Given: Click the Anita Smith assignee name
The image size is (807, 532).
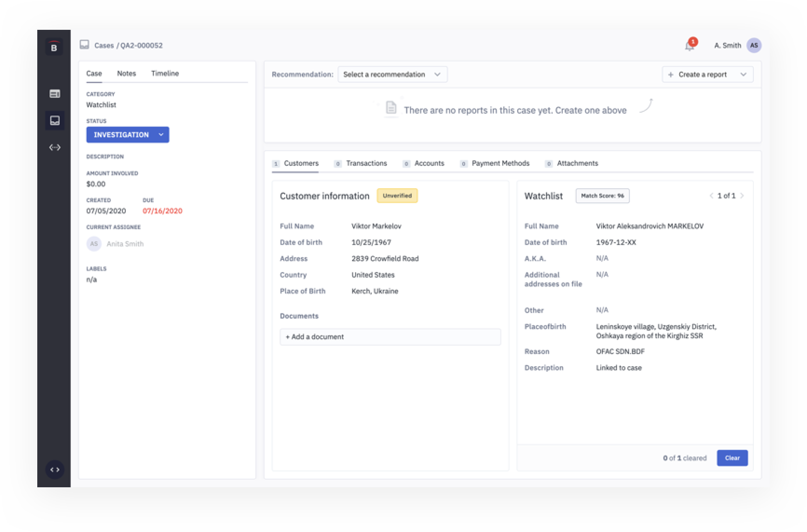Looking at the screenshot, I should coord(125,244).
